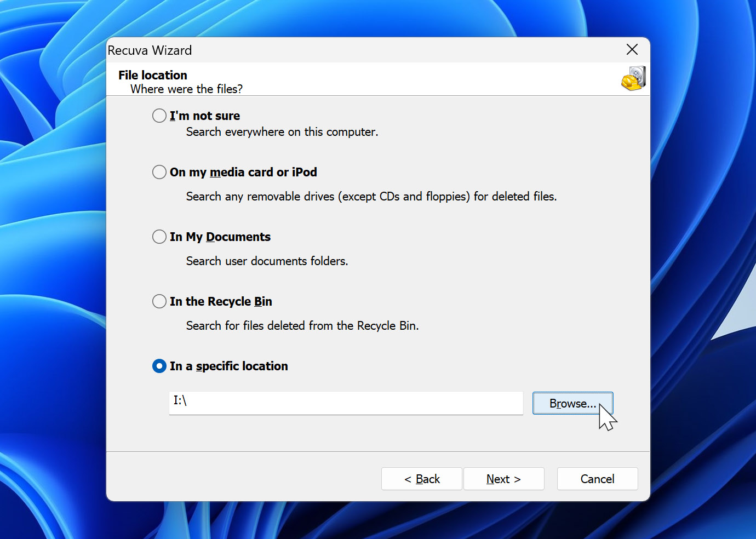
Task: Click the Recuva hard-hat drive icon
Action: point(633,78)
